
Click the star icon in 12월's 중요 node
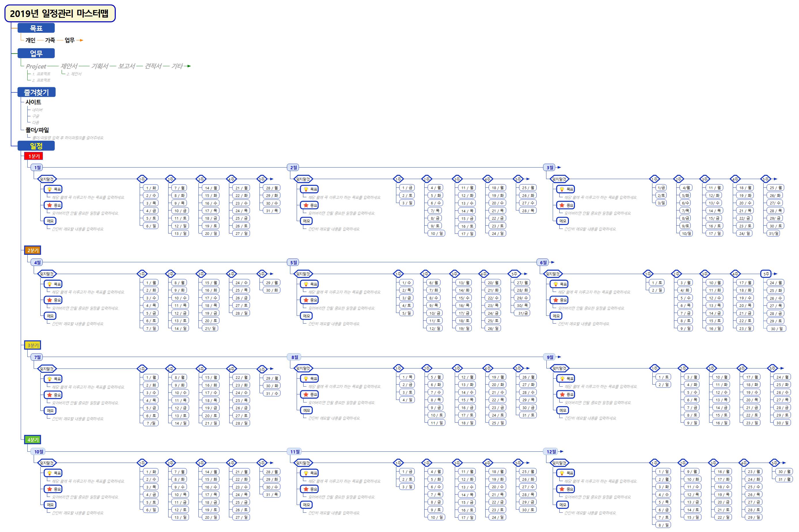pos(562,489)
